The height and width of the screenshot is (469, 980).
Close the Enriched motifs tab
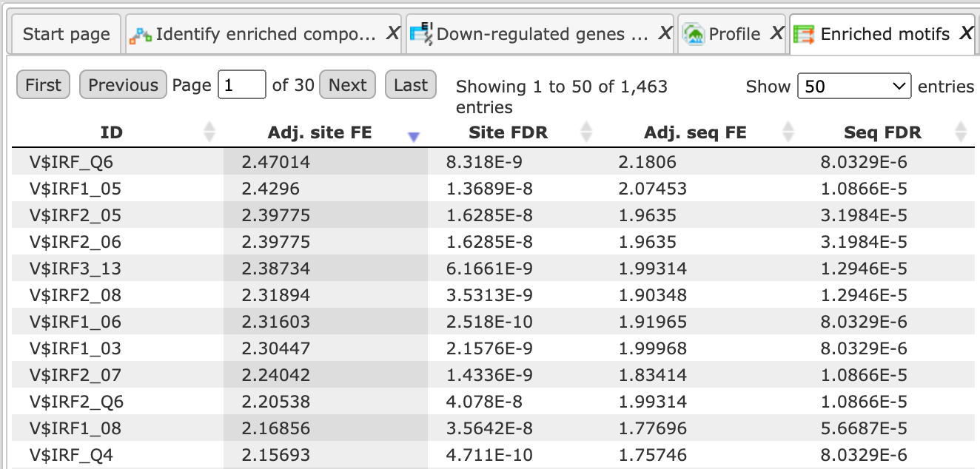pos(965,33)
